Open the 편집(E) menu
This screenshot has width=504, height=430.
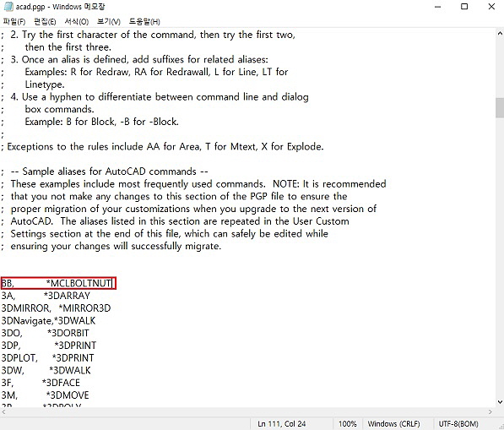coord(45,22)
